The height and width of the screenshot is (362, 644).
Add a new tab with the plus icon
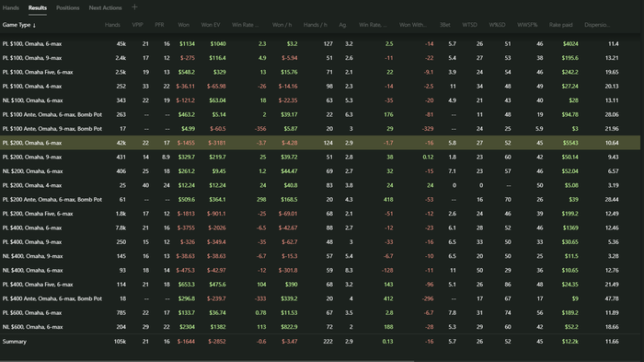click(134, 7)
